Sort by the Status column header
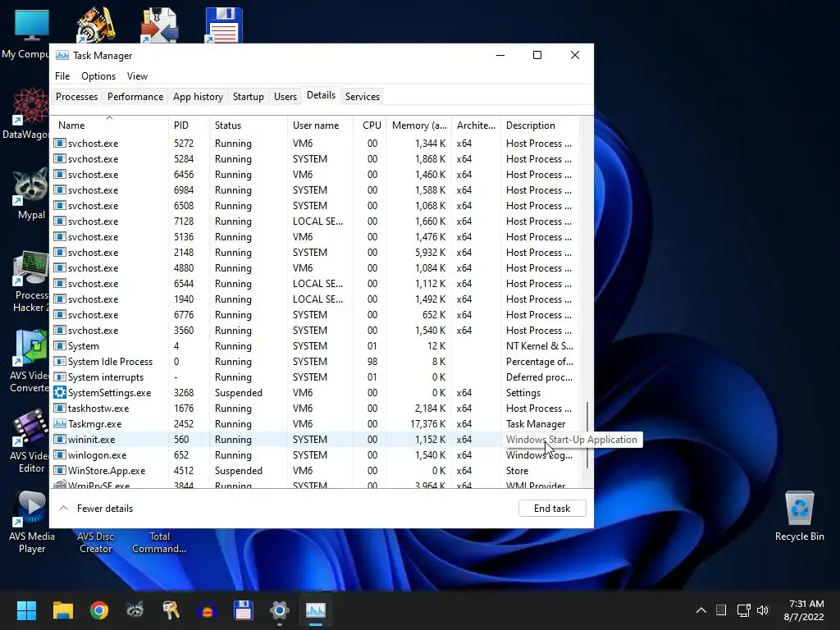The image size is (840, 630). pos(248,125)
